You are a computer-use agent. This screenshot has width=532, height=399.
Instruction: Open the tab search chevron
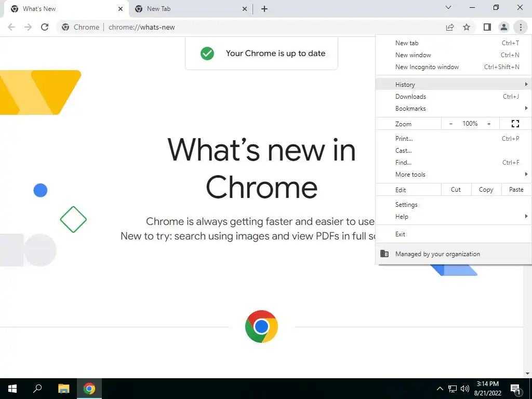448,7
